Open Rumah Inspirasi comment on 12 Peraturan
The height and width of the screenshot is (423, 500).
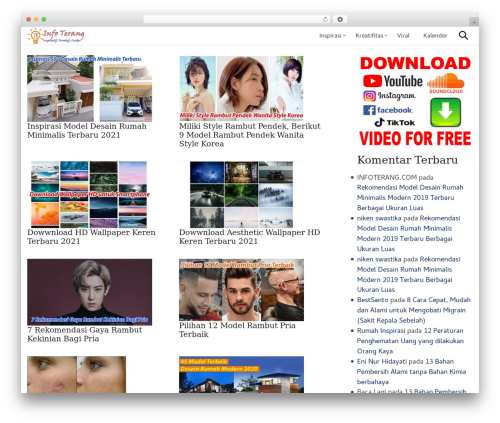[x=410, y=341]
